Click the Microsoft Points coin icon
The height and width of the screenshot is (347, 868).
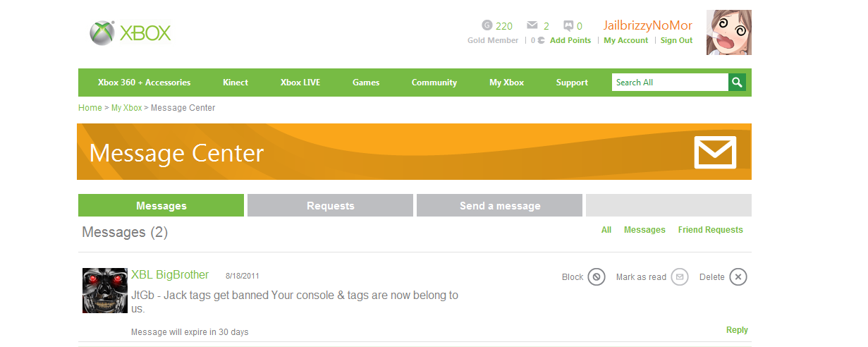[x=541, y=40]
